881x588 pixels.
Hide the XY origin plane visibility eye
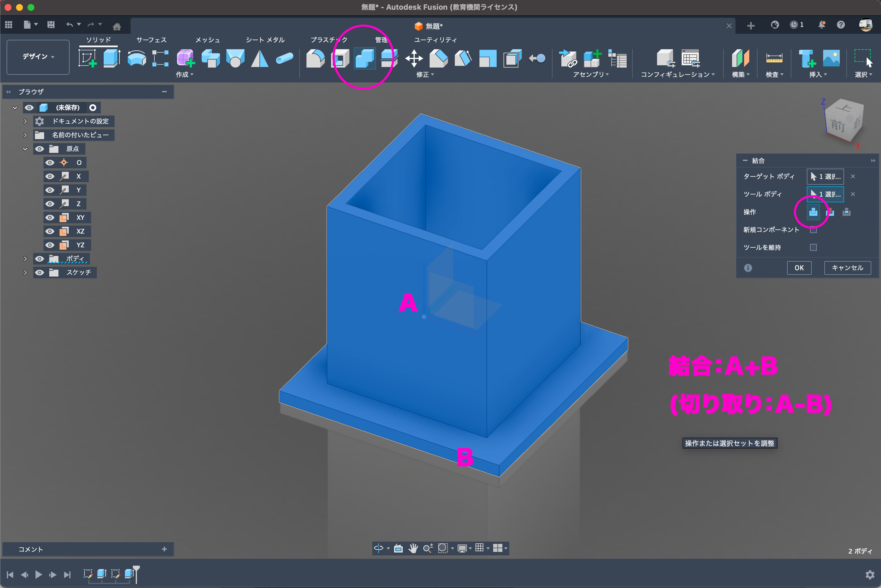50,218
